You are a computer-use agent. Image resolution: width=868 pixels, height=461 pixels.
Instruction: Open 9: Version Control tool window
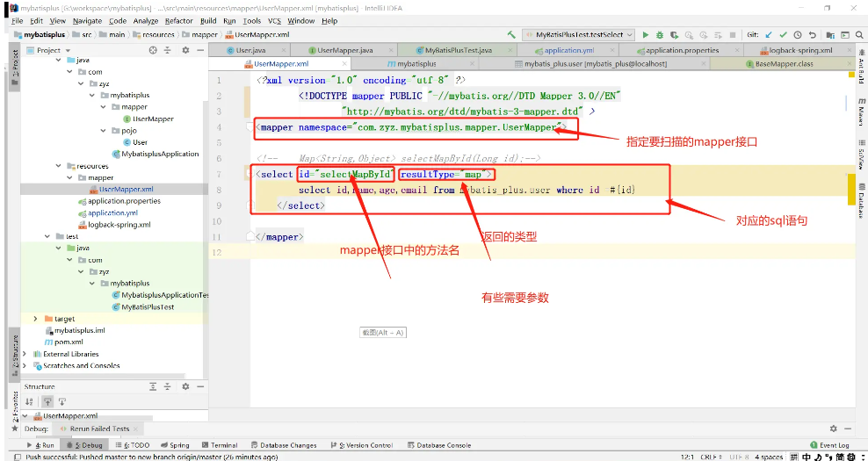[x=361, y=445]
